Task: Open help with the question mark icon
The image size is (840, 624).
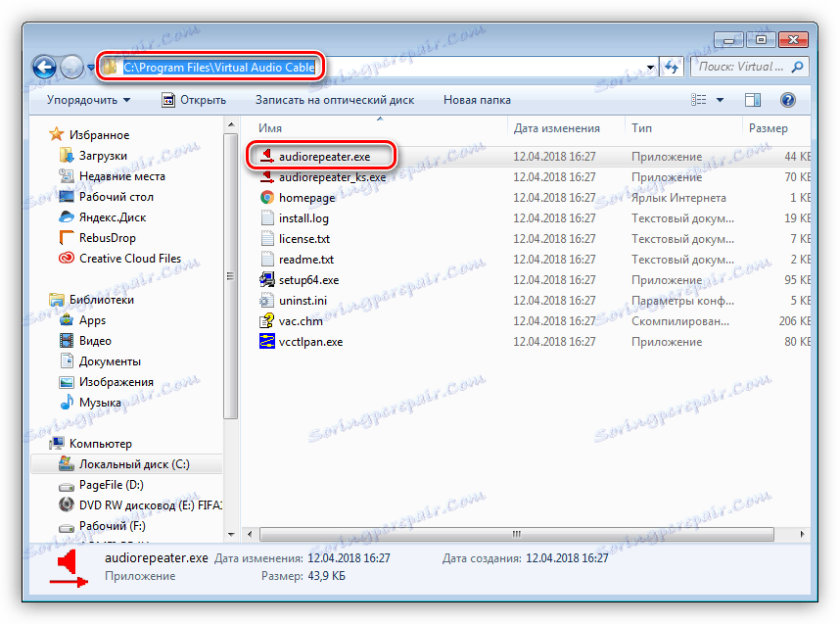Action: click(787, 100)
